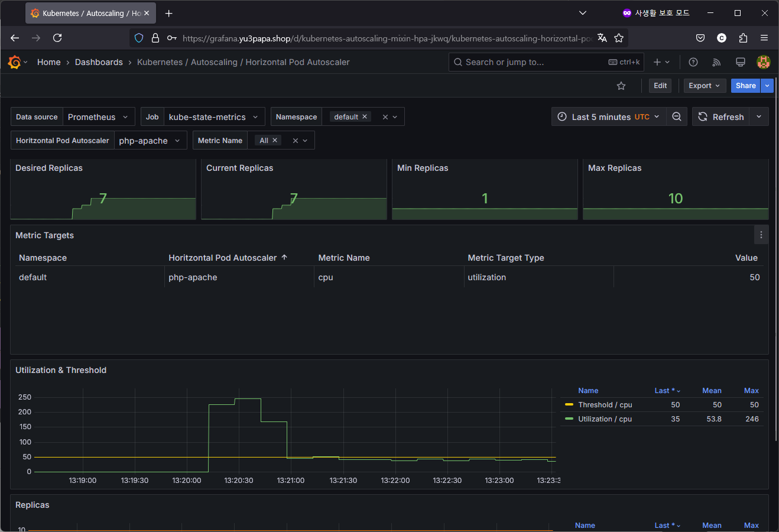Image resolution: width=779 pixels, height=532 pixels.
Task: Open the browser hamburger menu
Action: 764,38
